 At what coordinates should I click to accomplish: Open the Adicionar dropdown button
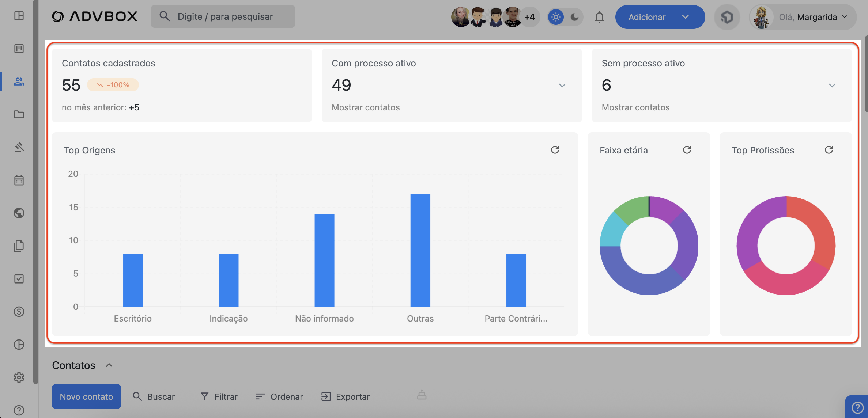[x=660, y=17]
